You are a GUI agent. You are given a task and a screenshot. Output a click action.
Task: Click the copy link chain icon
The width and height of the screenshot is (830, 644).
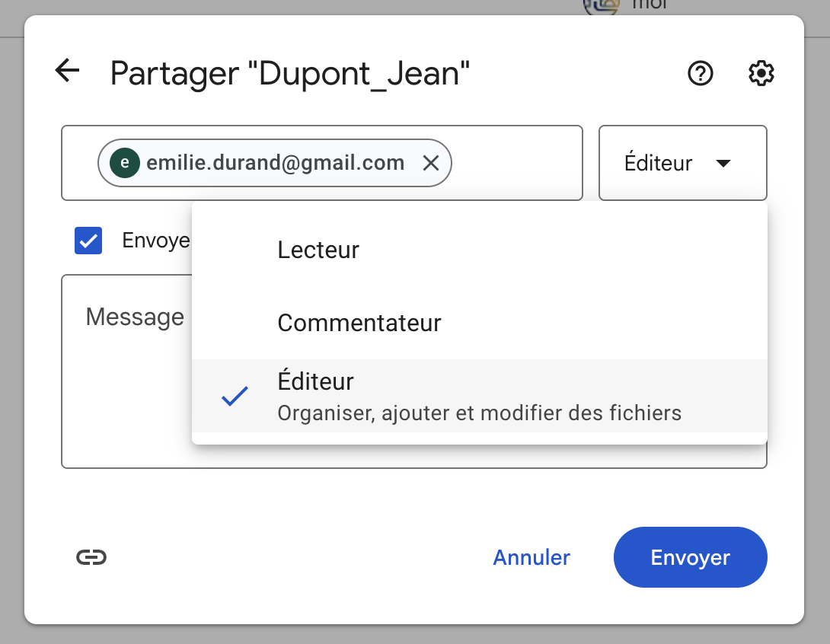pos(91,557)
